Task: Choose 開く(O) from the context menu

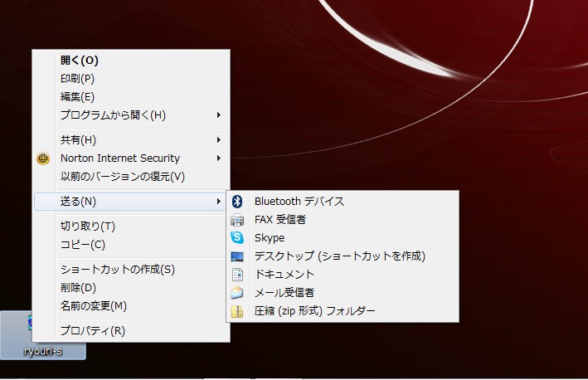Action: click(x=131, y=61)
